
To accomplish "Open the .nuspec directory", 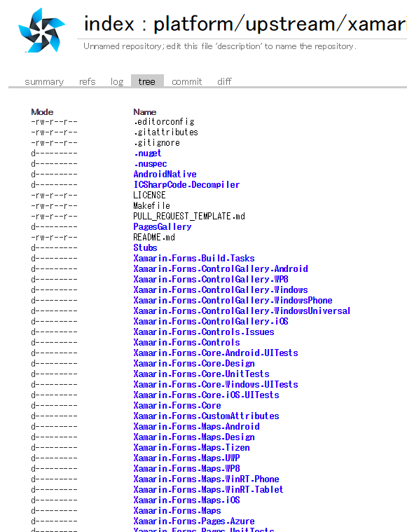I will [150, 164].
